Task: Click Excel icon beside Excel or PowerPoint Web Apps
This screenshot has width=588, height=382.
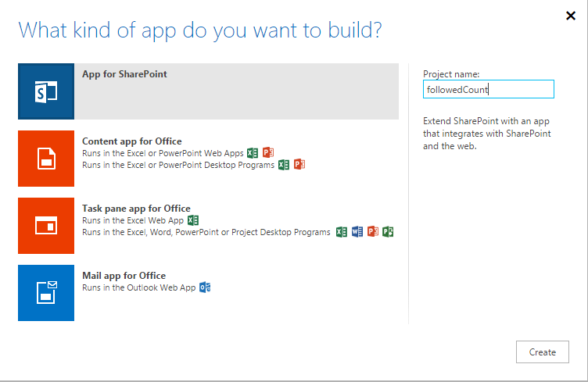Action: 253,153
